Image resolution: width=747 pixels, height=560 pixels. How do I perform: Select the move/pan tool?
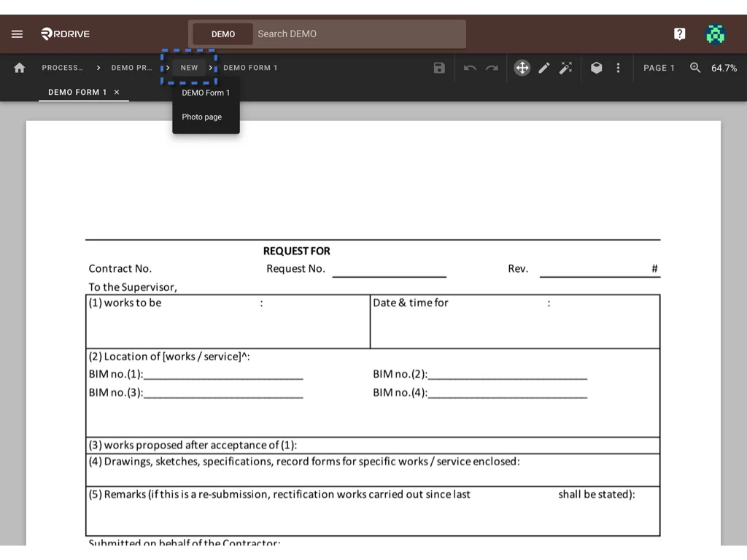pos(522,67)
